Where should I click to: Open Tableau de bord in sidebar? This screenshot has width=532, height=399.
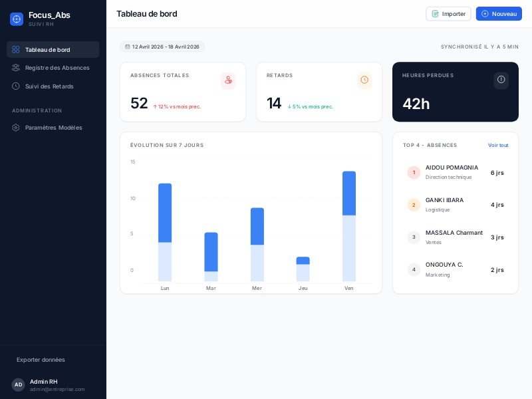pos(53,50)
